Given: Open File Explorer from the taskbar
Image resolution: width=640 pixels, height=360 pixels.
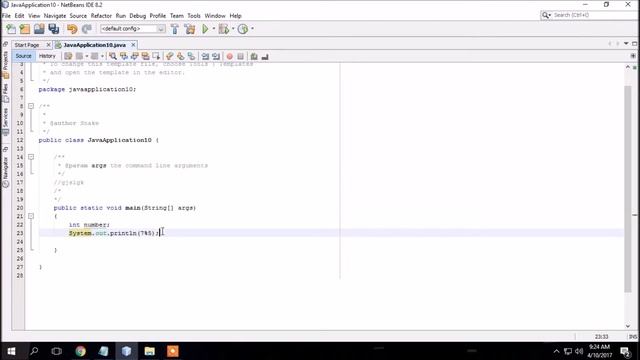Looking at the screenshot, I should pos(149,351).
